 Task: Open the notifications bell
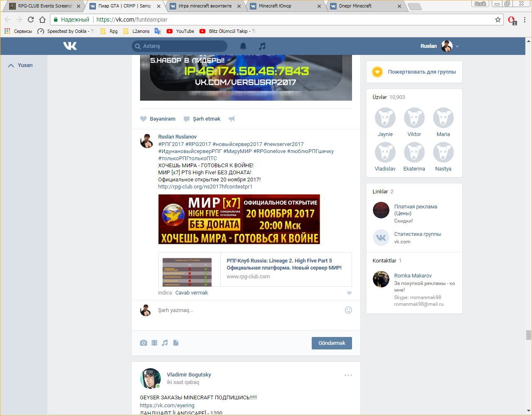click(243, 46)
